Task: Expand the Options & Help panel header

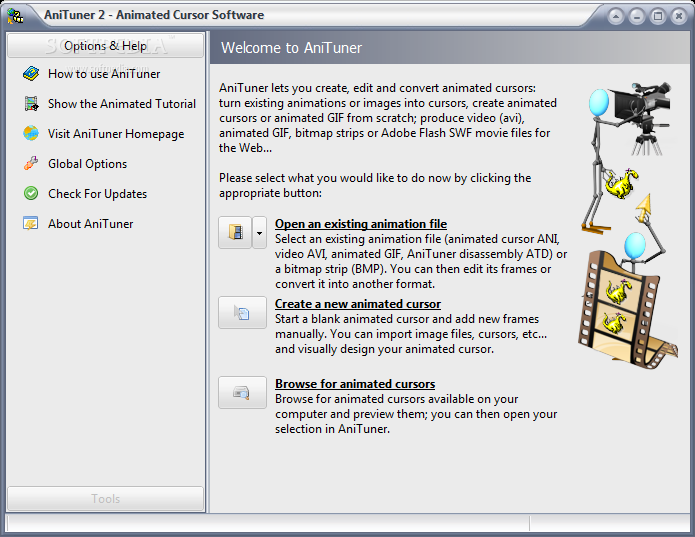Action: click(x=105, y=46)
